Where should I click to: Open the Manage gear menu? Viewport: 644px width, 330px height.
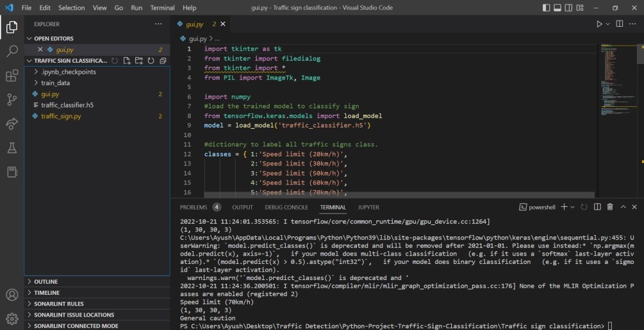[x=12, y=318]
